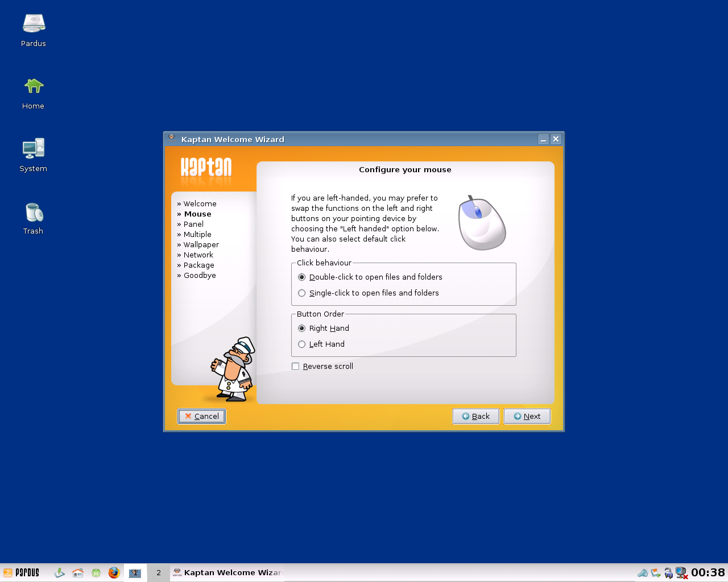Click the speaker volume tray icon
This screenshot has height=582, width=728.
(x=643, y=573)
